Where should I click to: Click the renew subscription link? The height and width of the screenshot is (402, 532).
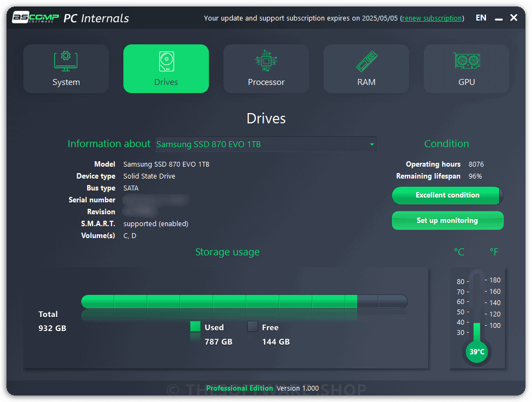pyautogui.click(x=432, y=18)
